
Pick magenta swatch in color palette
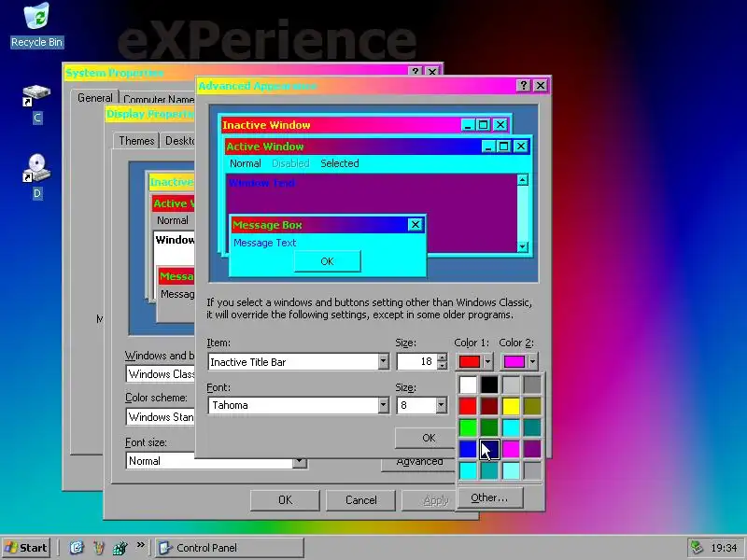pos(511,449)
